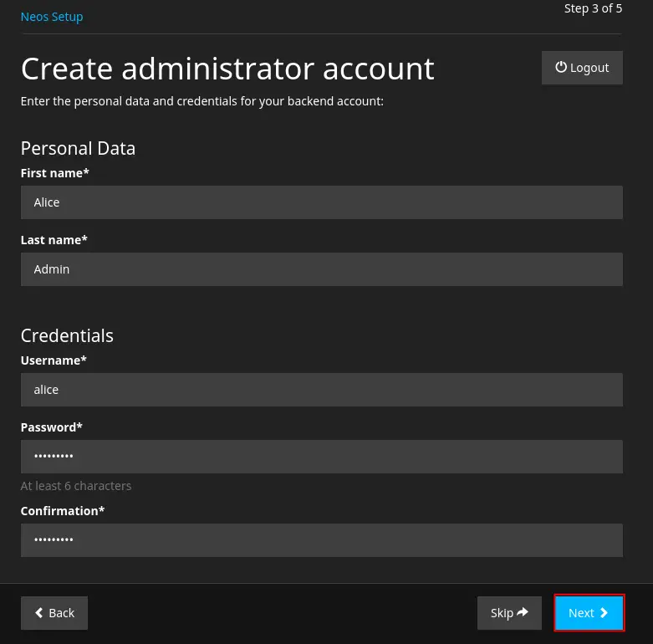This screenshot has width=653, height=644.
Task: Click the Step 3 of 5 indicator
Action: 593,8
